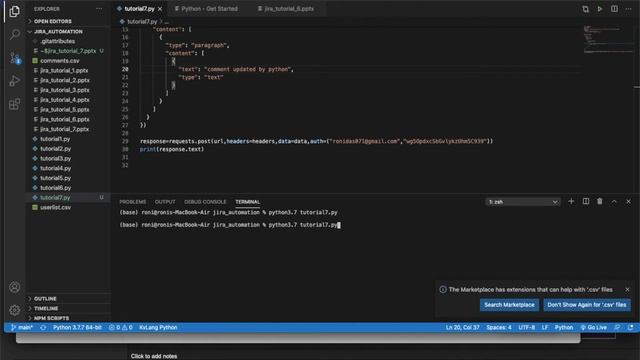Open tutorial1.py in explorer

55,139
